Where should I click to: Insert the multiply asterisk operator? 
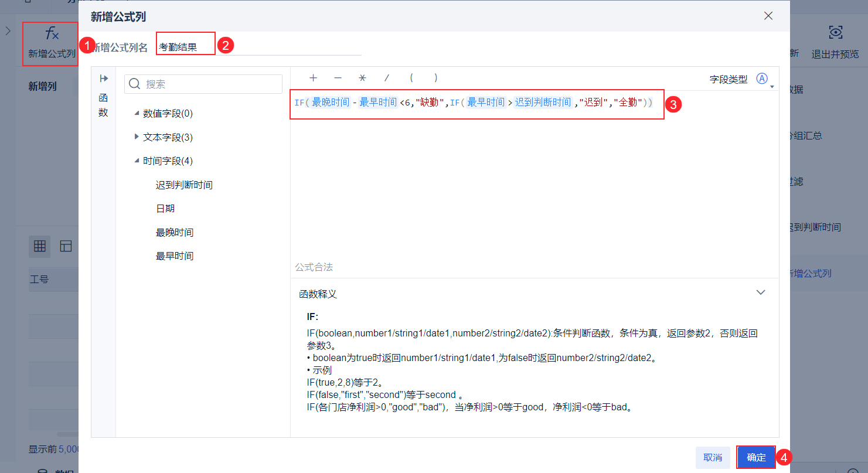pyautogui.click(x=362, y=78)
